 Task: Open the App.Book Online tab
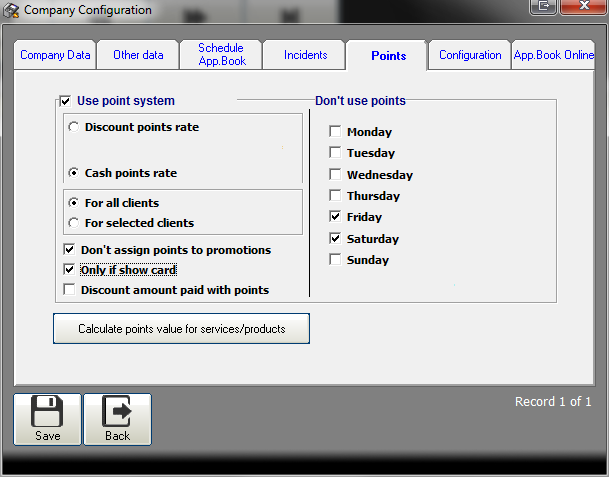(x=553, y=55)
